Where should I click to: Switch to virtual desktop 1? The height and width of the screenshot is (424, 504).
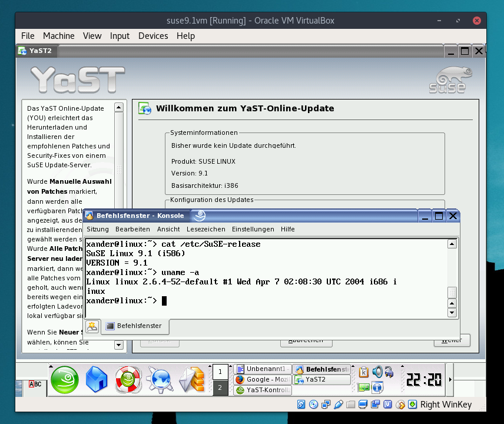pyautogui.click(x=220, y=372)
